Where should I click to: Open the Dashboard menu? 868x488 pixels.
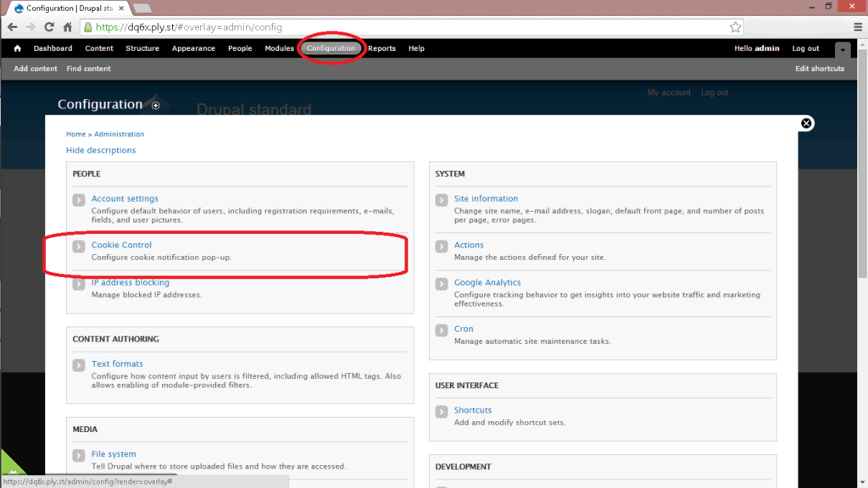(53, 48)
